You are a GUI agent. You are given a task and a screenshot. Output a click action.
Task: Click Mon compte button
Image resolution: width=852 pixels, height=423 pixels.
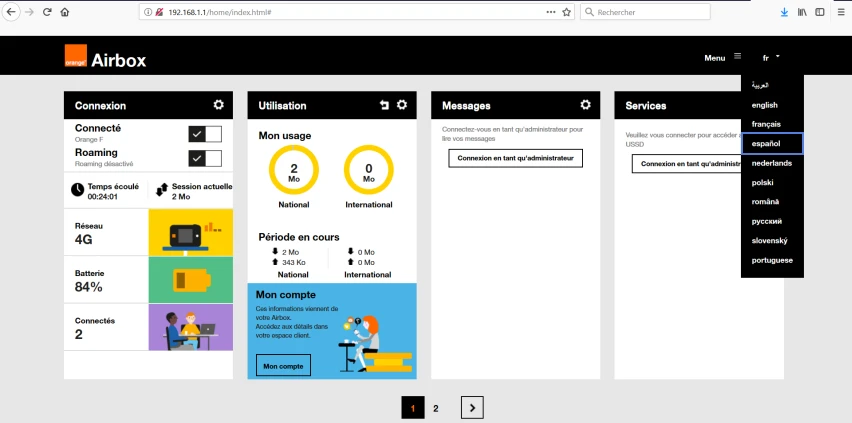coord(283,365)
